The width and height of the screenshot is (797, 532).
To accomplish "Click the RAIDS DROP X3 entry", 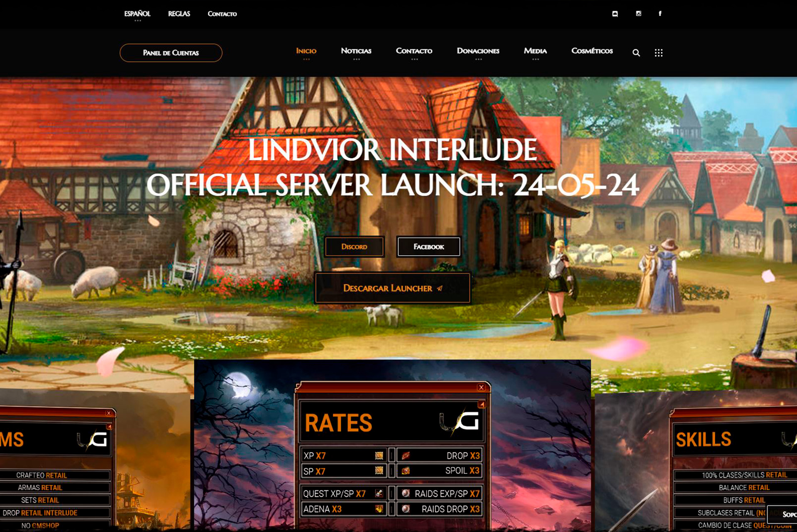I will 440,509.
